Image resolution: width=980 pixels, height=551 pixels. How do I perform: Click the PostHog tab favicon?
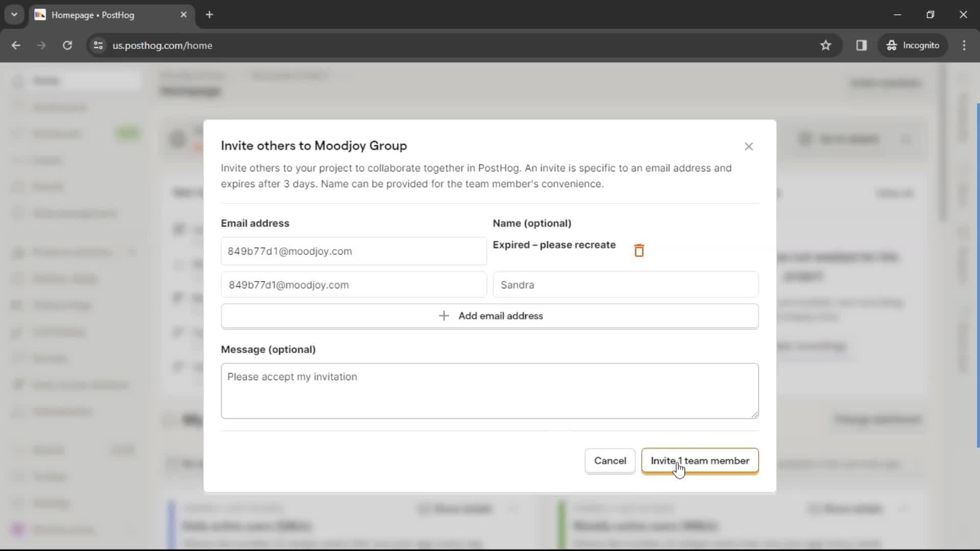click(x=40, y=15)
